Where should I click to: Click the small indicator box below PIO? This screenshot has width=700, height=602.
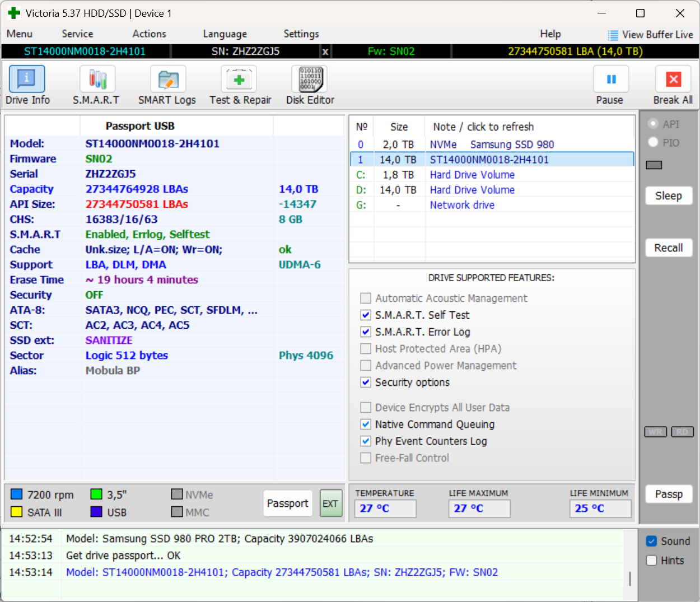pyautogui.click(x=654, y=165)
